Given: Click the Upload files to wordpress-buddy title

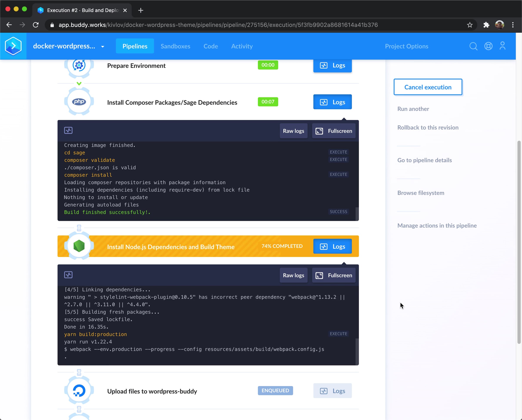Looking at the screenshot, I should tap(152, 391).
